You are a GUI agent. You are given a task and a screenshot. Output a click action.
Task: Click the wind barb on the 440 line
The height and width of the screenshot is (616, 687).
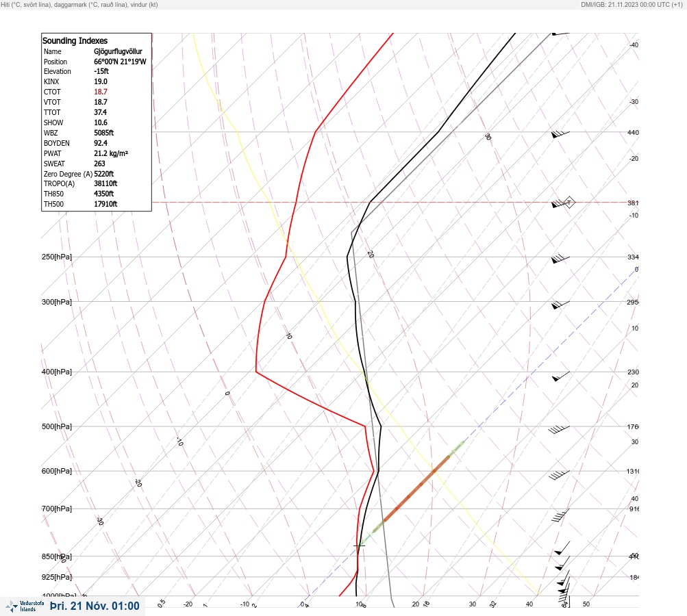pos(560,134)
